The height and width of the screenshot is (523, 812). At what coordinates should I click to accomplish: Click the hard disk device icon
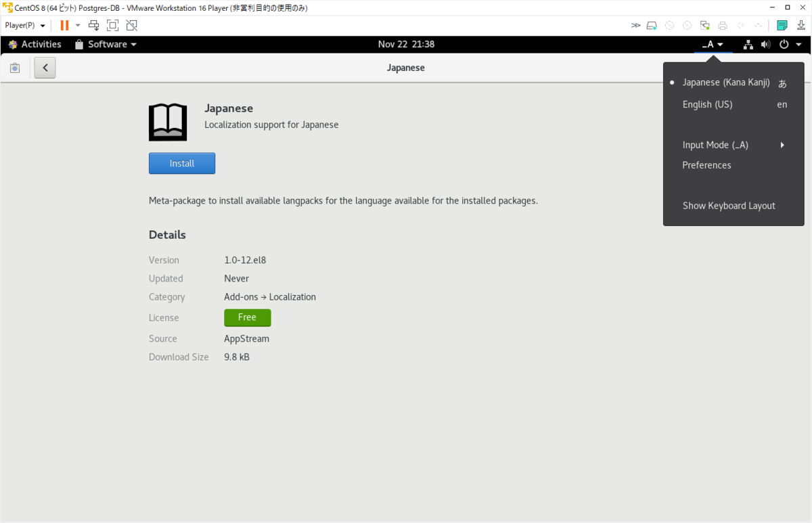652,25
